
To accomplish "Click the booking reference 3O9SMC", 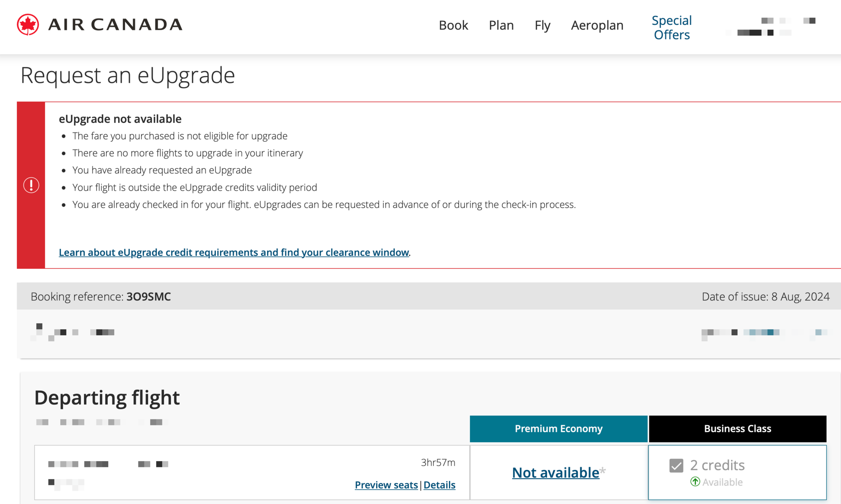I will click(x=149, y=296).
